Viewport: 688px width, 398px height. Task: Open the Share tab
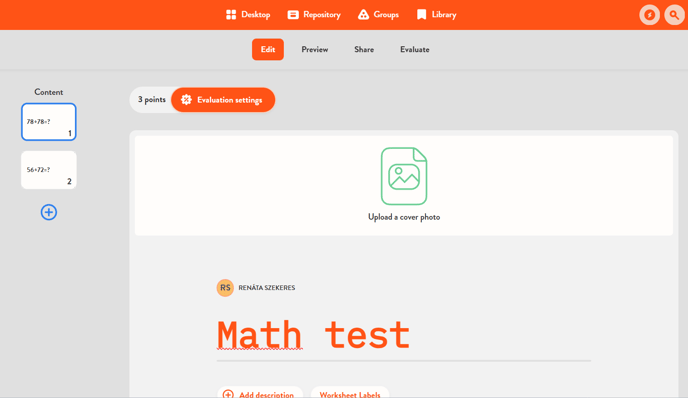coord(364,49)
